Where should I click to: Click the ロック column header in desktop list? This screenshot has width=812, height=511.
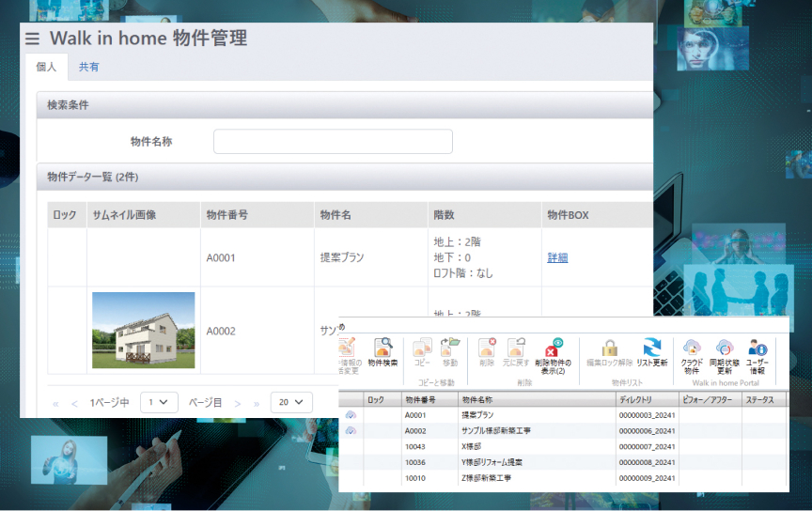coord(383,399)
